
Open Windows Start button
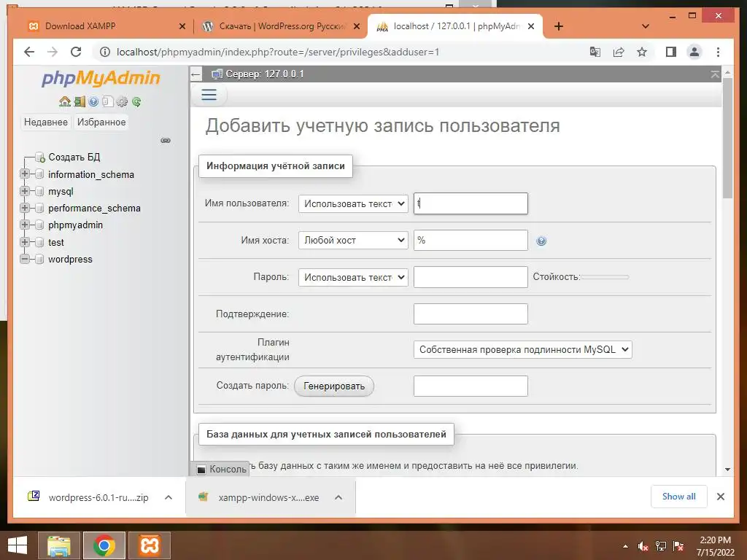pyautogui.click(x=18, y=545)
